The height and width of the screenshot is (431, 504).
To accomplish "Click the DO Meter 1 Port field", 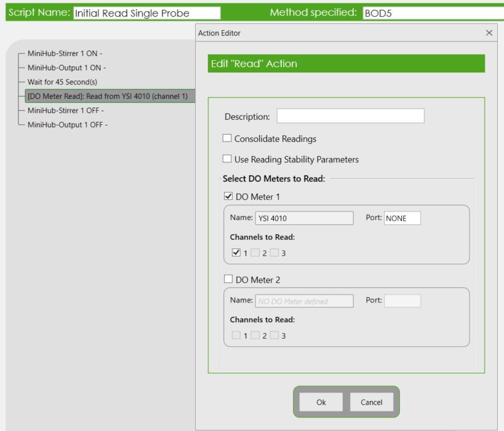I will coord(402,218).
